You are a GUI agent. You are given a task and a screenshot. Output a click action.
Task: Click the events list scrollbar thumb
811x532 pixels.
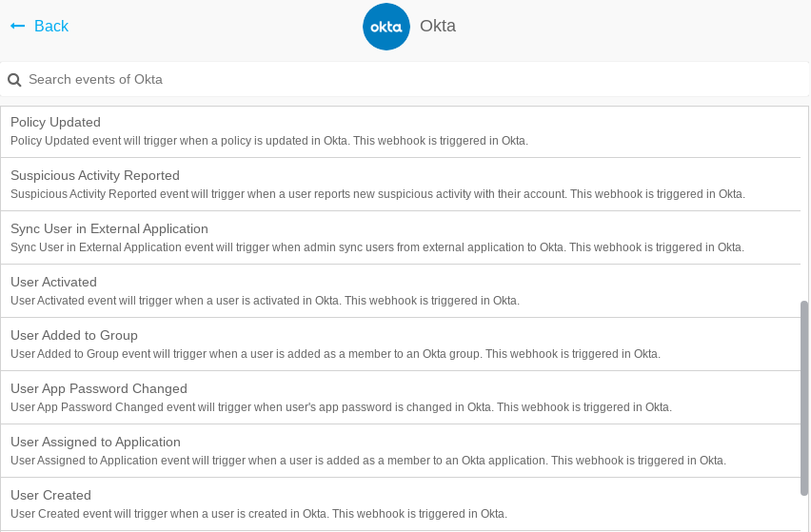[804, 398]
